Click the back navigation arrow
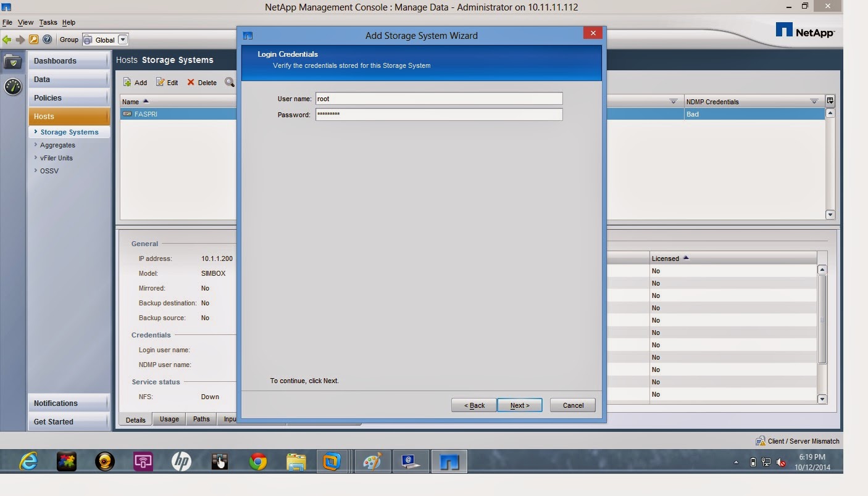This screenshot has width=868, height=496. pyautogui.click(x=6, y=39)
